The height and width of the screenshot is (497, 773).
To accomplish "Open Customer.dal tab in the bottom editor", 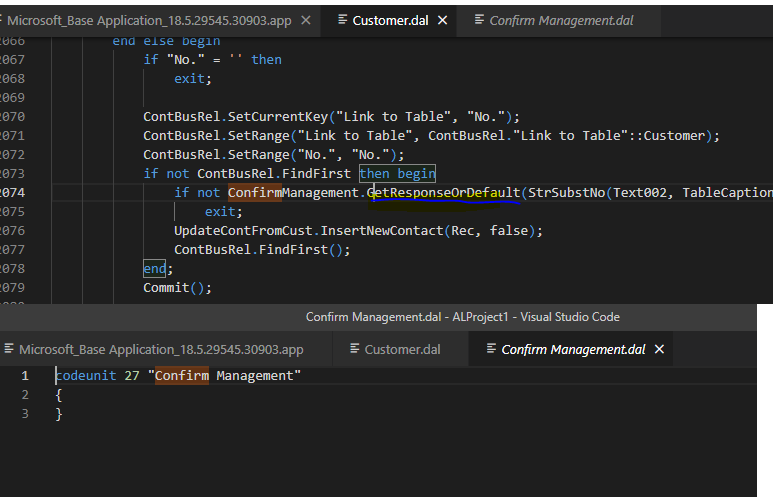I will point(402,350).
